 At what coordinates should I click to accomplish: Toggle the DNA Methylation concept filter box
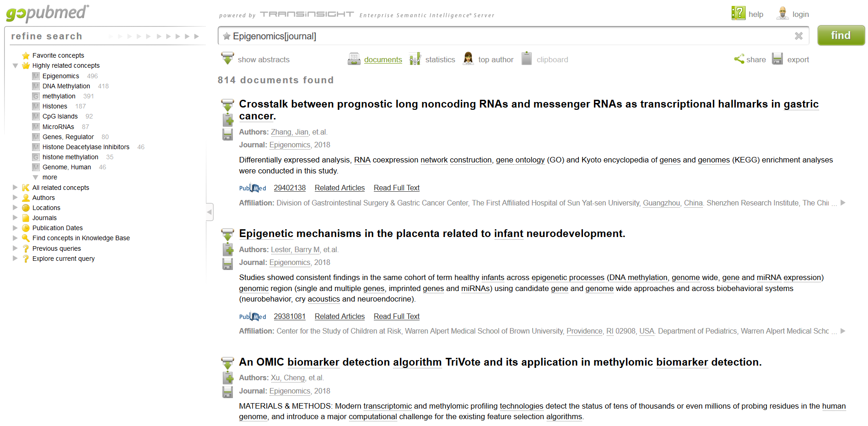36,86
